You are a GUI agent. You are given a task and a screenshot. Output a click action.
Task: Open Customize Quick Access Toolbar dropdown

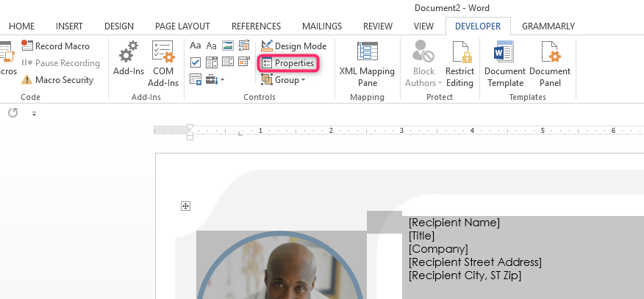click(34, 114)
